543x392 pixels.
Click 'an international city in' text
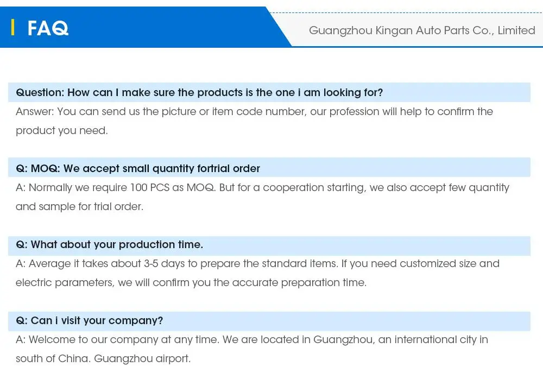tap(433, 340)
